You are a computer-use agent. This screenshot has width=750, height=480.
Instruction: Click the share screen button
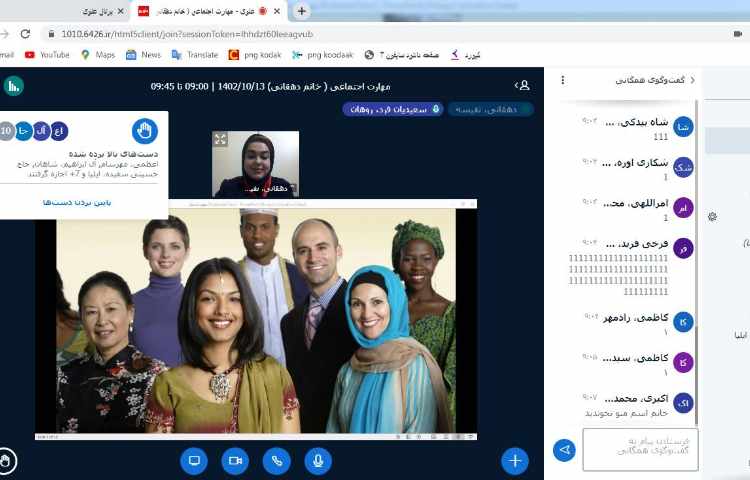pos(194,461)
